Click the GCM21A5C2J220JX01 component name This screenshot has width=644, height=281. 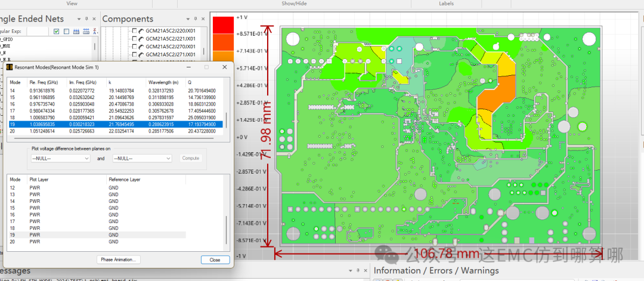pyautogui.click(x=171, y=30)
